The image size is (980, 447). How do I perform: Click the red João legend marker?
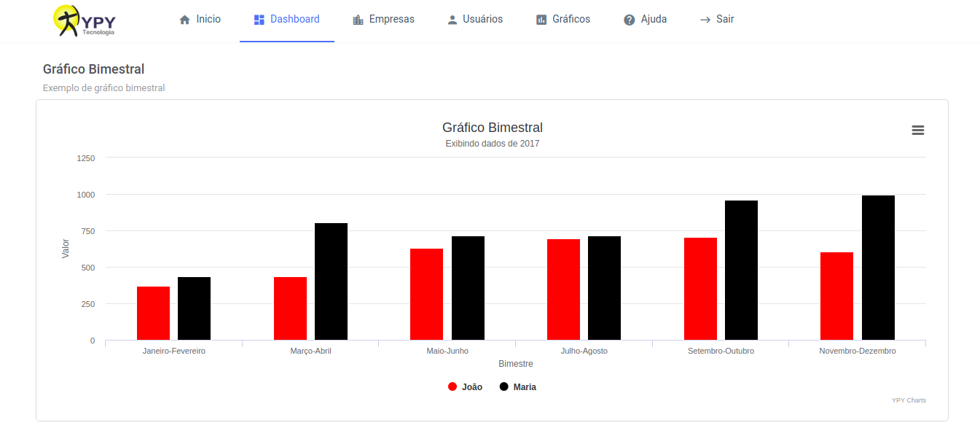[452, 387]
